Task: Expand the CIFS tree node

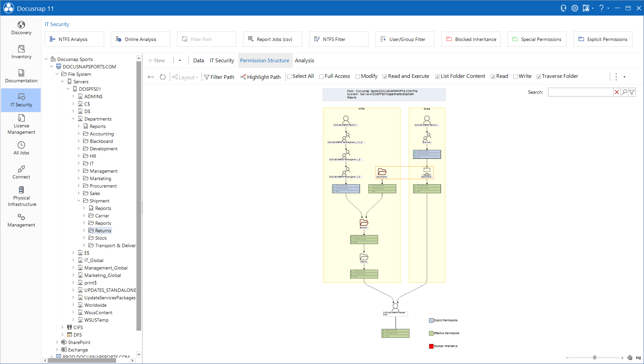Action: tap(62, 327)
